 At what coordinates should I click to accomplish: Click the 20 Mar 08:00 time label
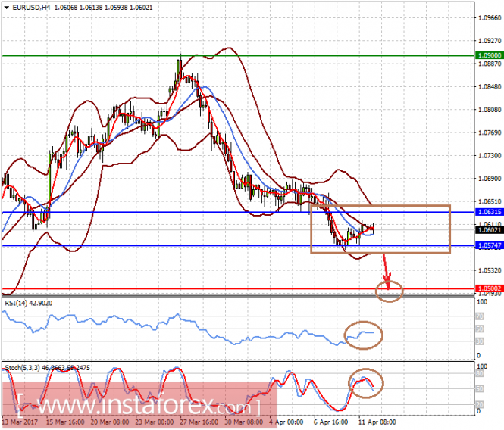(x=110, y=422)
